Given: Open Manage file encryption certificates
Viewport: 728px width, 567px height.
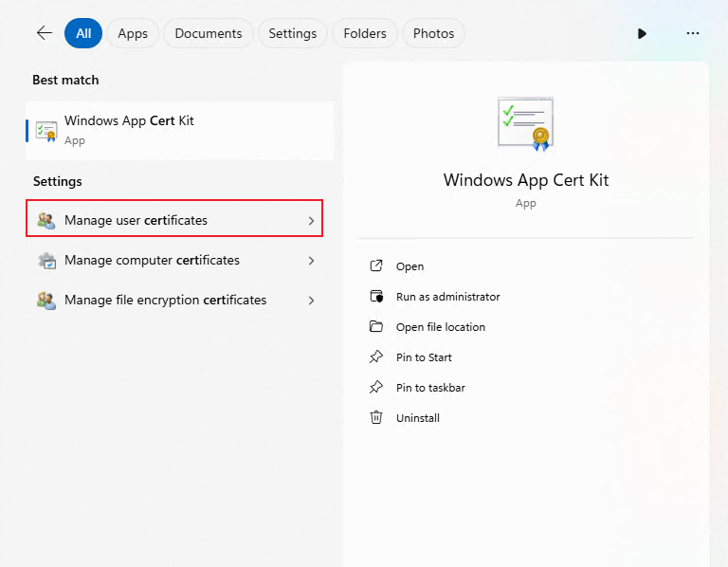Looking at the screenshot, I should point(174,300).
